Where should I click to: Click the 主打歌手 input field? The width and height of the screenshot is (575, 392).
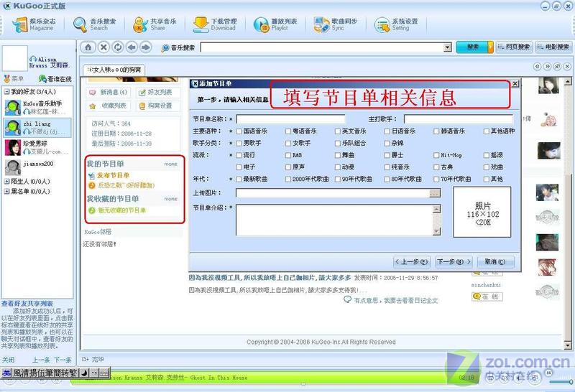pos(459,119)
